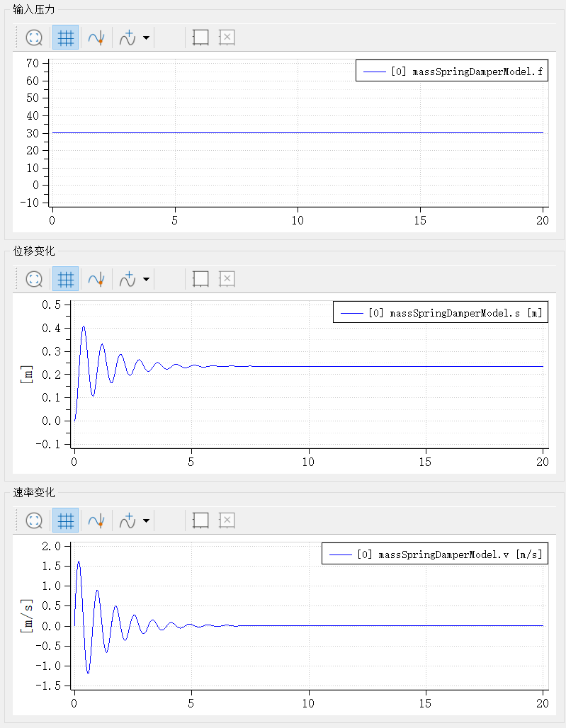This screenshot has height=728, width=566.
Task: Click the toolbar grip handle in 位移变化 panel
Action: (17, 279)
